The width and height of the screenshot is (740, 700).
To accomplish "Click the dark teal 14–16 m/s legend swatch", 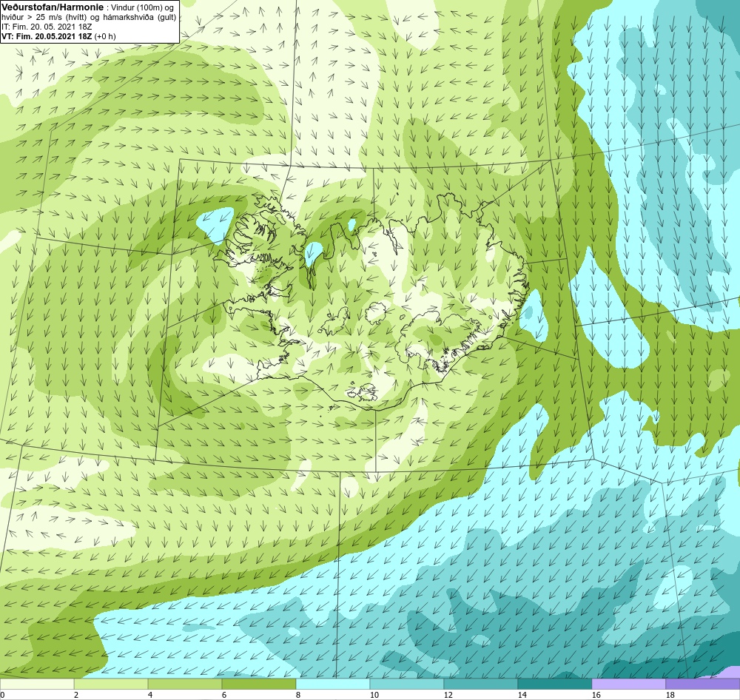I will (554, 684).
